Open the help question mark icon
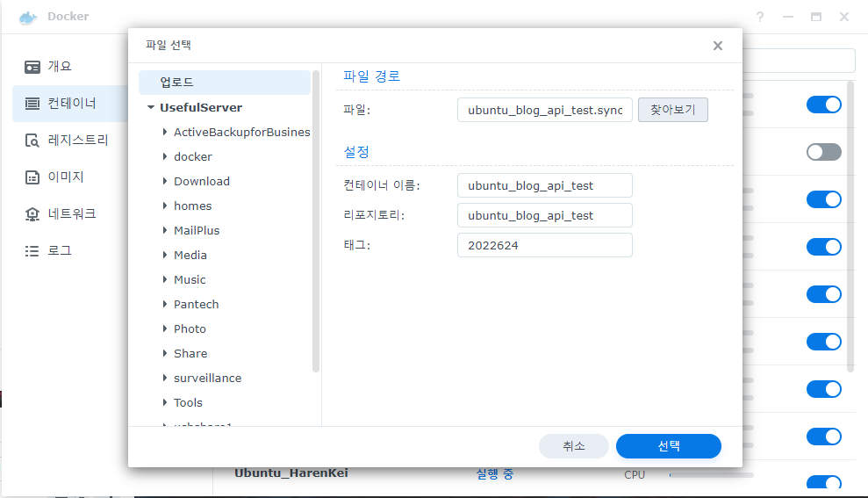Screen dimensions: 868x498 pyautogui.click(x=760, y=17)
